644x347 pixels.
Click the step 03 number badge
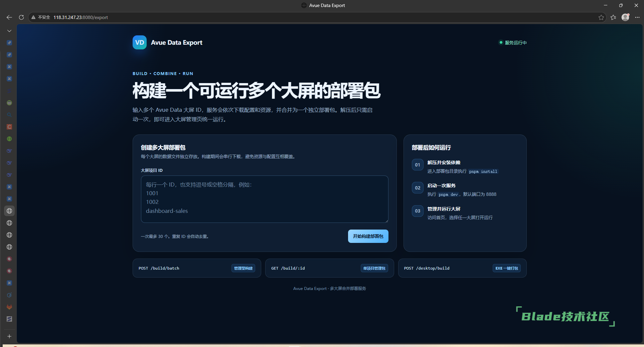coord(418,211)
